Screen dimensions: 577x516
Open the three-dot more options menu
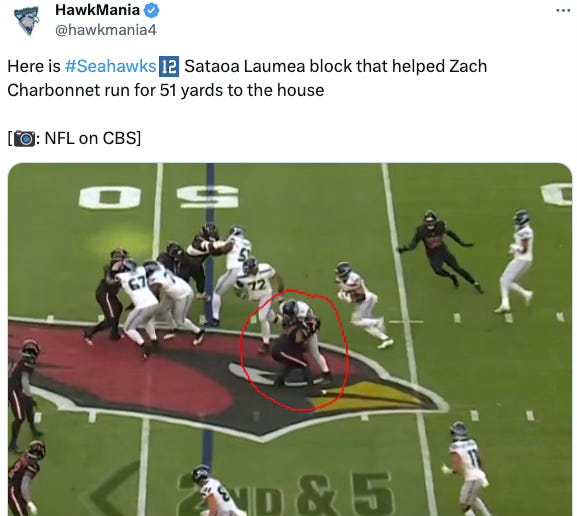coord(563,11)
